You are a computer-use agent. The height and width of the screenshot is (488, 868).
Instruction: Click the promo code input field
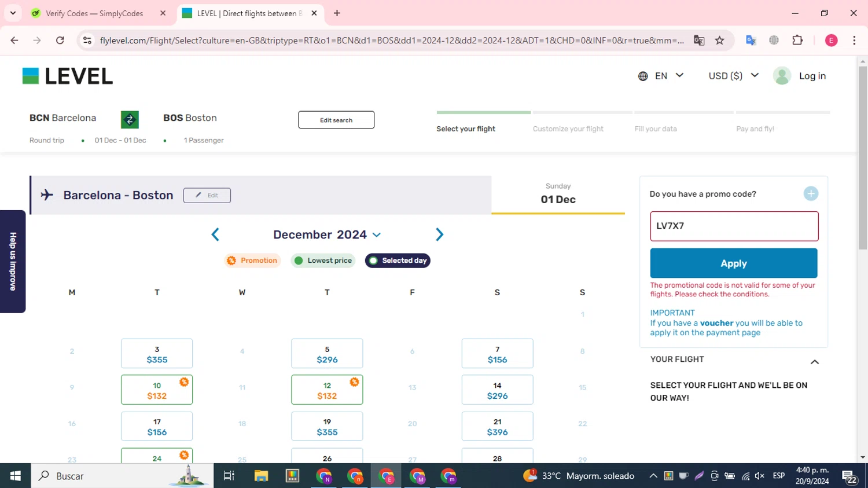coord(734,226)
